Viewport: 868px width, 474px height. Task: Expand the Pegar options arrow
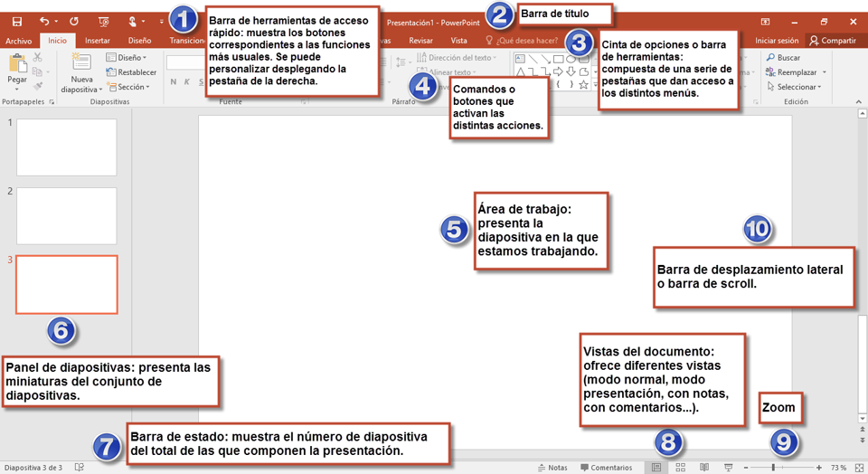point(17,89)
